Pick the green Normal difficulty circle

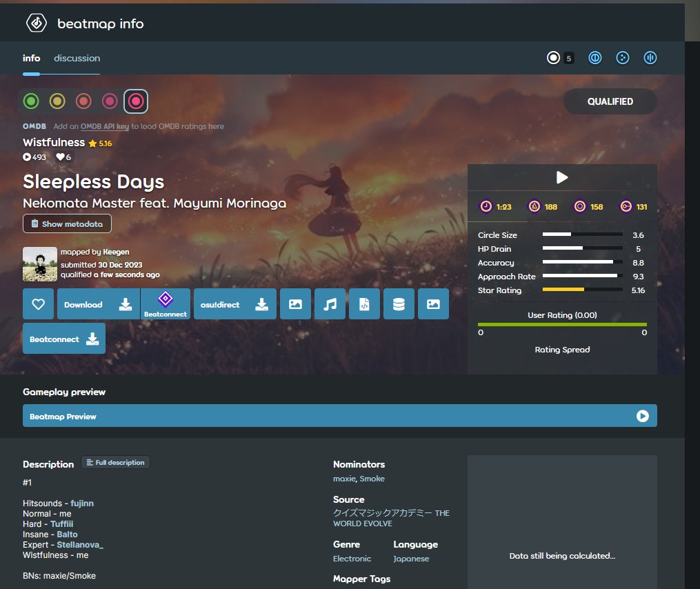[x=31, y=101]
